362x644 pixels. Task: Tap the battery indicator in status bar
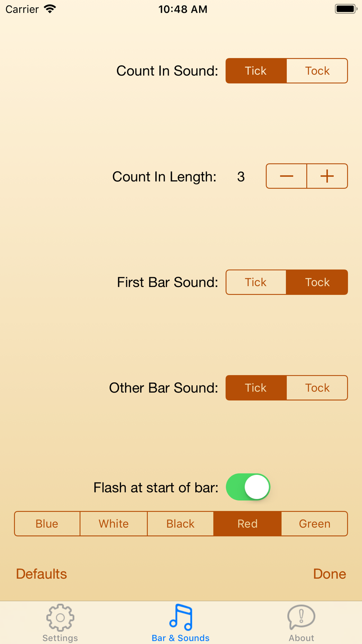click(346, 9)
